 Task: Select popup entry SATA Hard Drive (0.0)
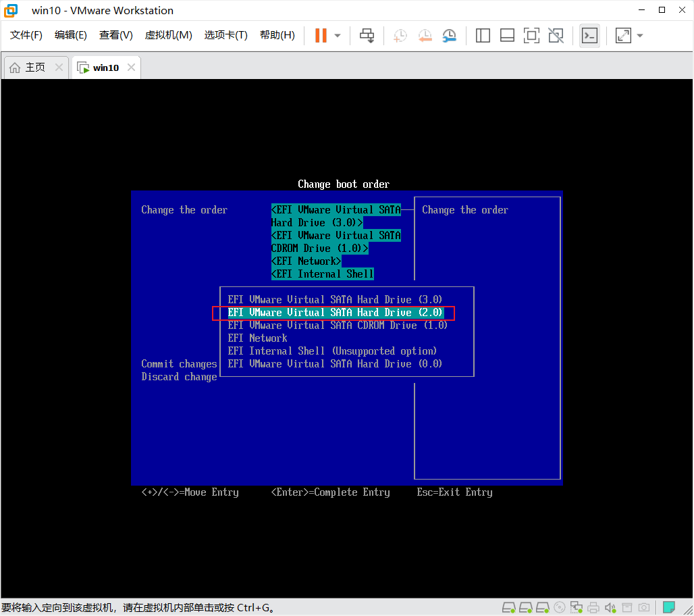[335, 364]
